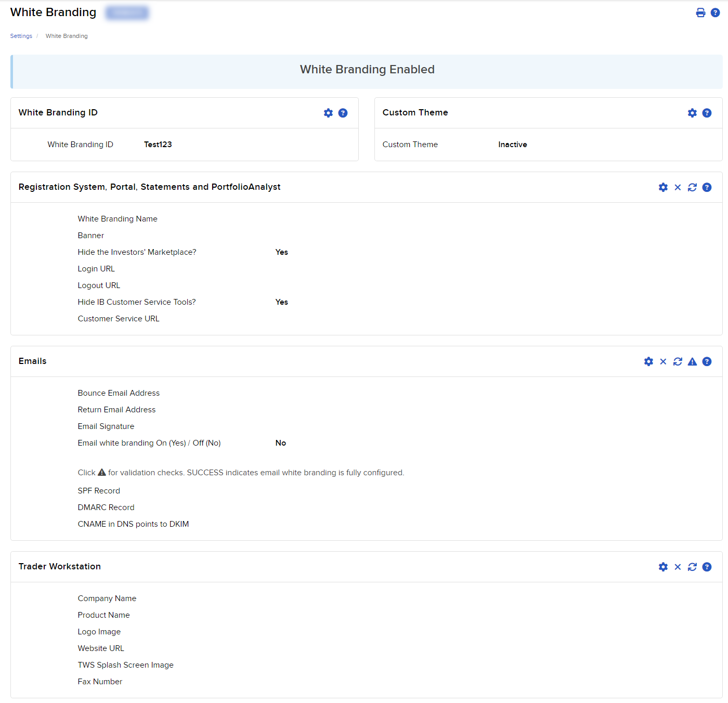Click Hide IB Customer Service Tools label
728x703 pixels.
click(137, 302)
